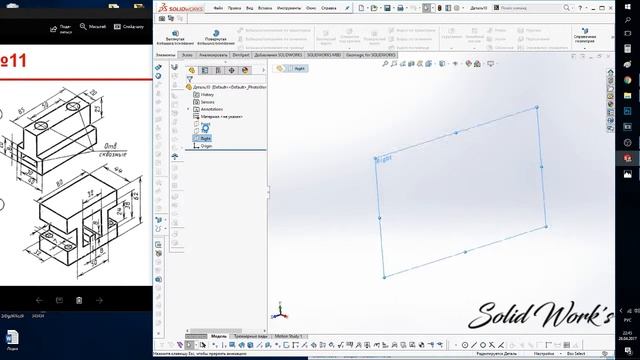This screenshot has width=640, height=360.
Task: Switch to the Трехмерные виды bottom tab
Action: click(x=250, y=336)
